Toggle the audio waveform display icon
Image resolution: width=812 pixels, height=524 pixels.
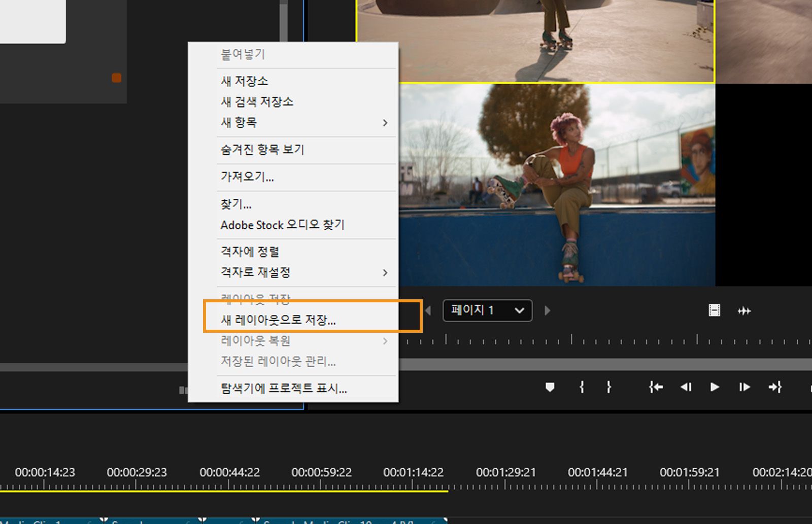[x=745, y=310]
